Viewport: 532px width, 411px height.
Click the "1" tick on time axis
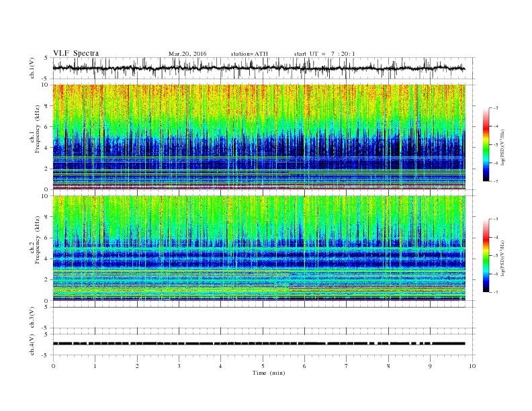tap(95, 366)
